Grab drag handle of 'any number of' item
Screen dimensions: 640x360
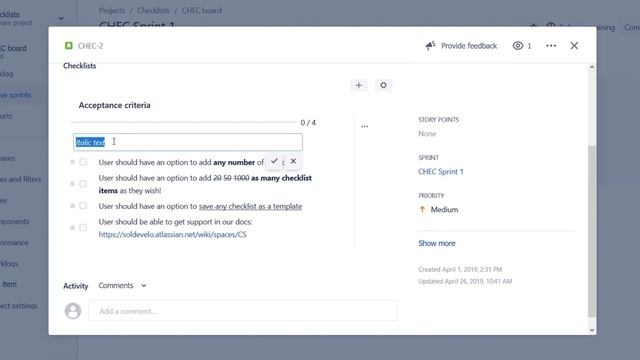[x=72, y=162]
